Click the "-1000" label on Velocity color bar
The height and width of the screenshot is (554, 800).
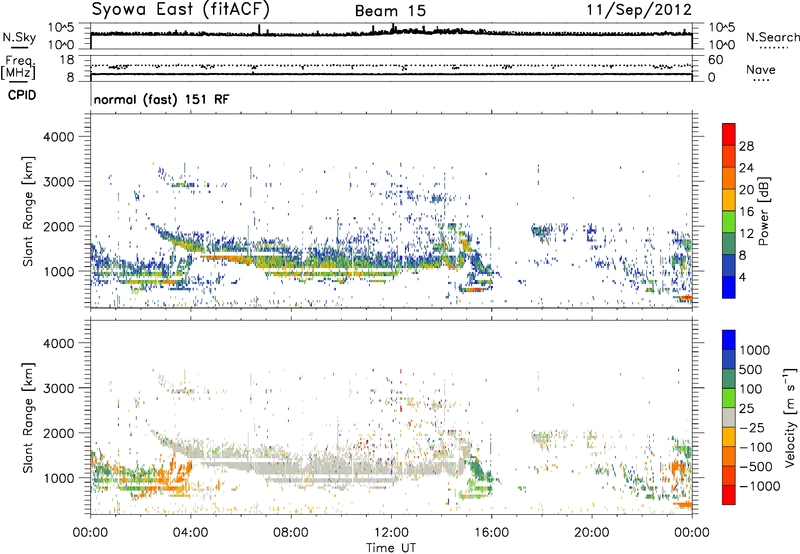click(x=759, y=486)
